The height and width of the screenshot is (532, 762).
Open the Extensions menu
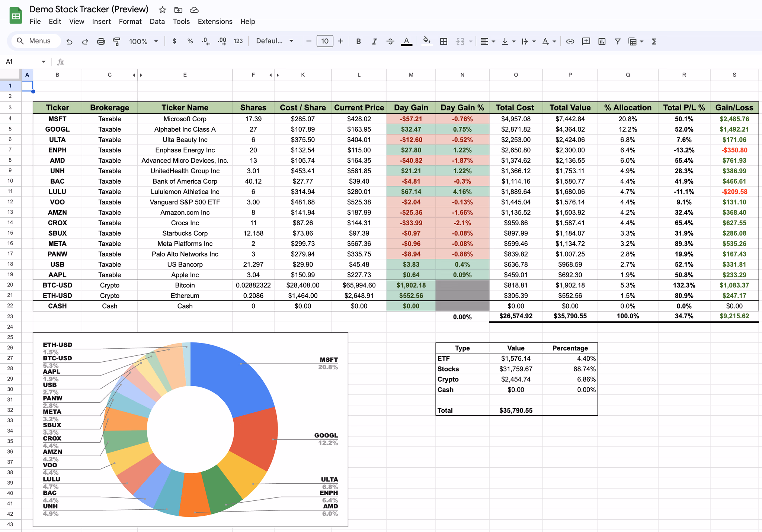point(215,22)
